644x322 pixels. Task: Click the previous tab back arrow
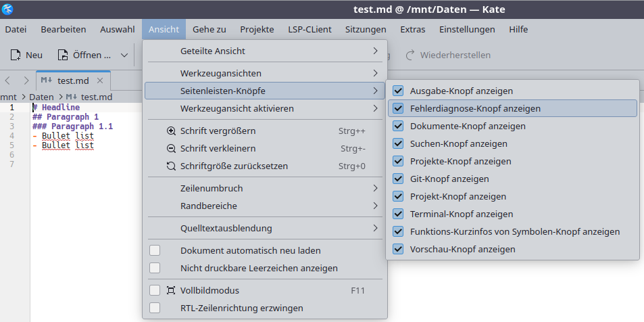point(7,80)
